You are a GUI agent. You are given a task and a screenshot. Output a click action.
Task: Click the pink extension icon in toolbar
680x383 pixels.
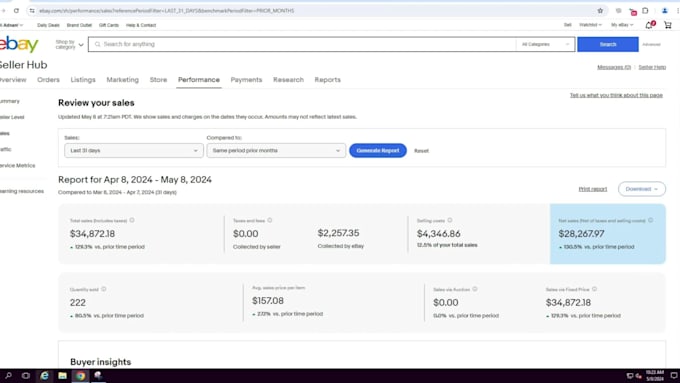(633, 12)
